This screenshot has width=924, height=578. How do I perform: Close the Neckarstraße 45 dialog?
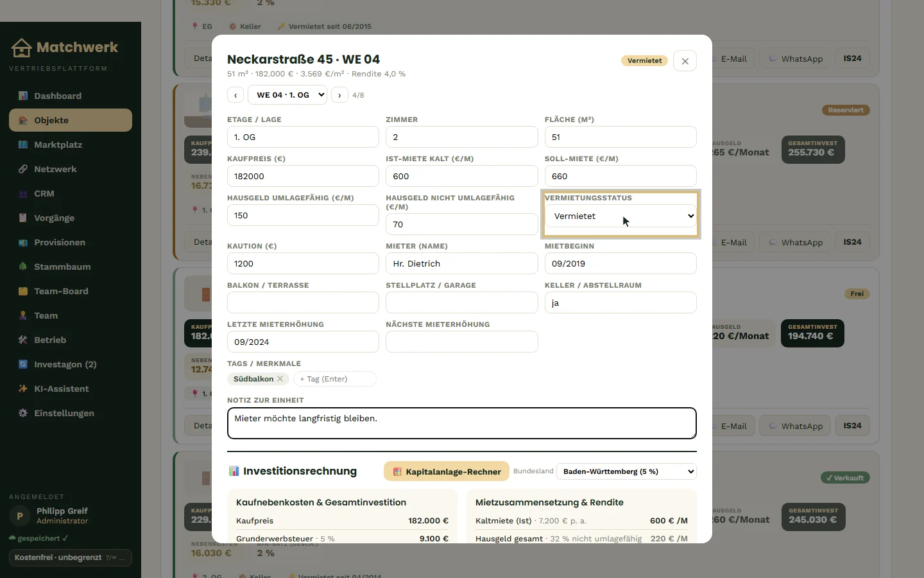coord(685,61)
